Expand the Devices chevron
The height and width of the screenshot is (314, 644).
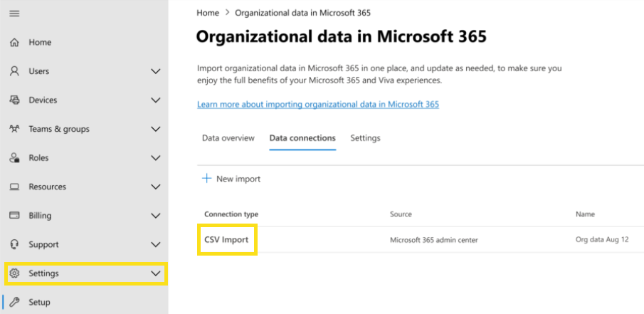(156, 100)
